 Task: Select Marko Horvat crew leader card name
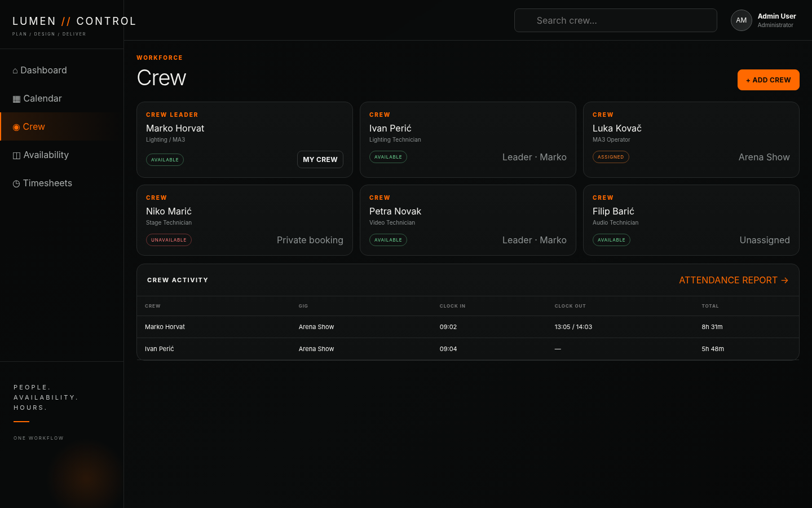[x=175, y=128]
